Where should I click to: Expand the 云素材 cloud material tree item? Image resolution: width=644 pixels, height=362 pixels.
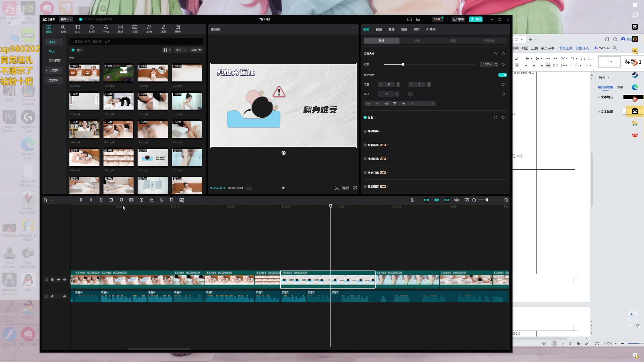pos(52,70)
